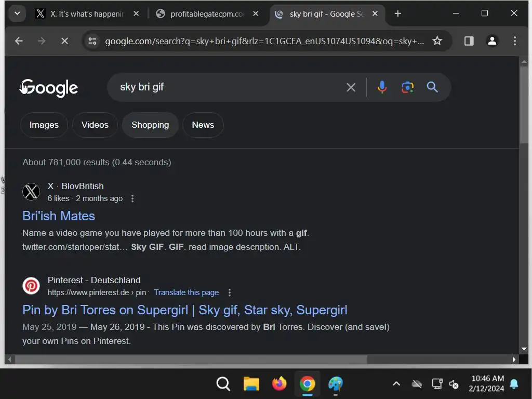This screenshot has height=399, width=532.
Task: Open more options for the Pinterest result
Action: (x=230, y=292)
